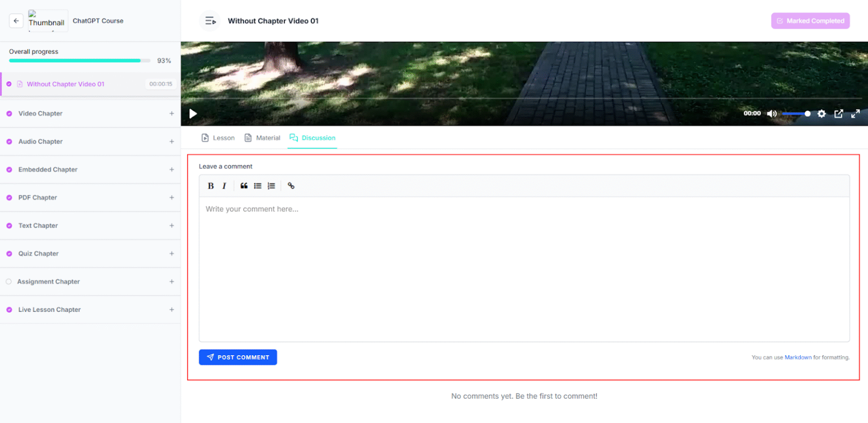
Task: Expand the PDF Chapter section
Action: coord(171,197)
